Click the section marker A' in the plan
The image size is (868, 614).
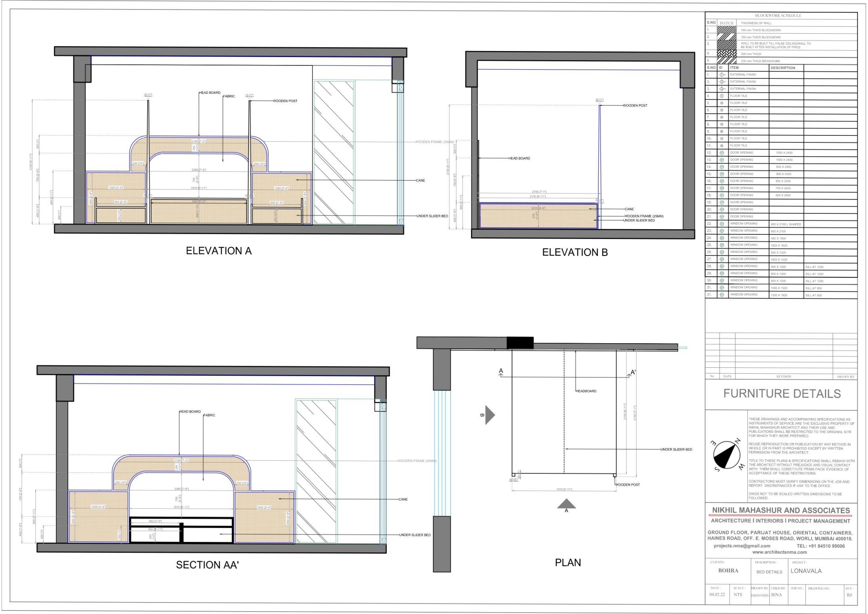pyautogui.click(x=633, y=373)
